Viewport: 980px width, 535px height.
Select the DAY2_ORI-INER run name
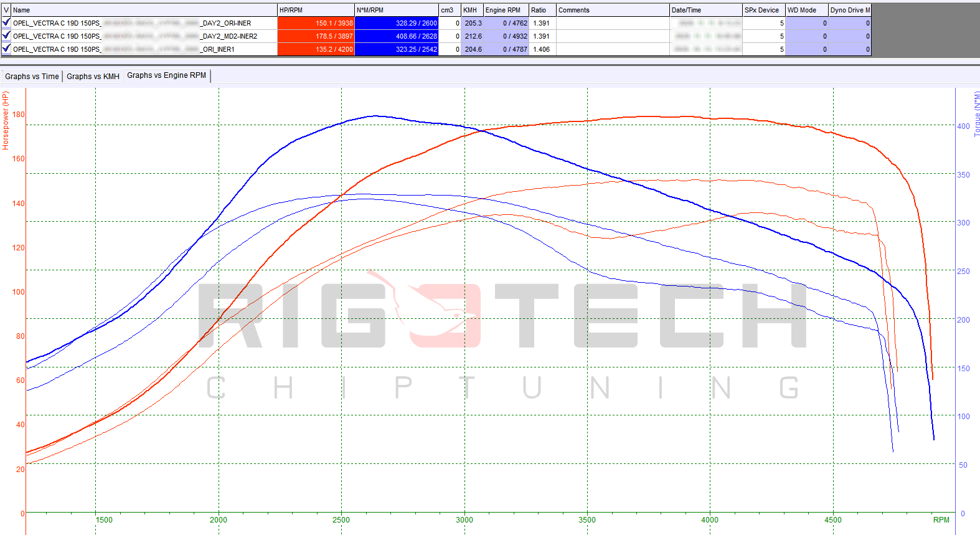click(x=144, y=23)
